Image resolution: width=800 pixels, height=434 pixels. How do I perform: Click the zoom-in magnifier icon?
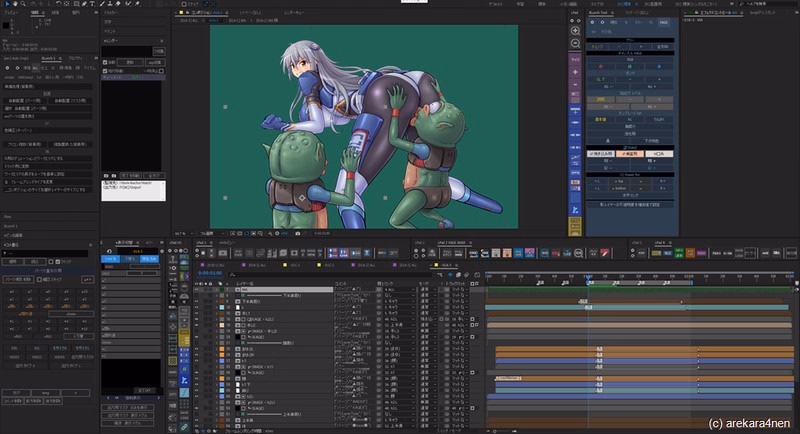click(x=575, y=31)
